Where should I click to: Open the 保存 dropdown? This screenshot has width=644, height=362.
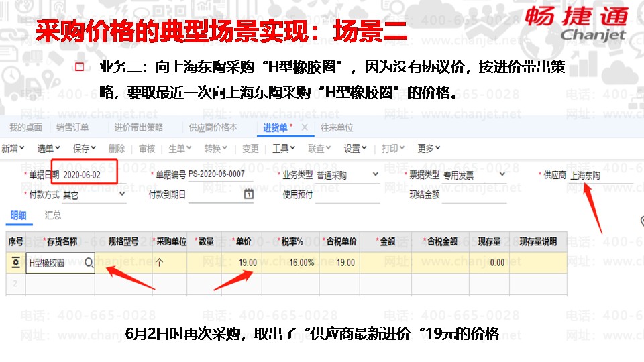point(85,149)
